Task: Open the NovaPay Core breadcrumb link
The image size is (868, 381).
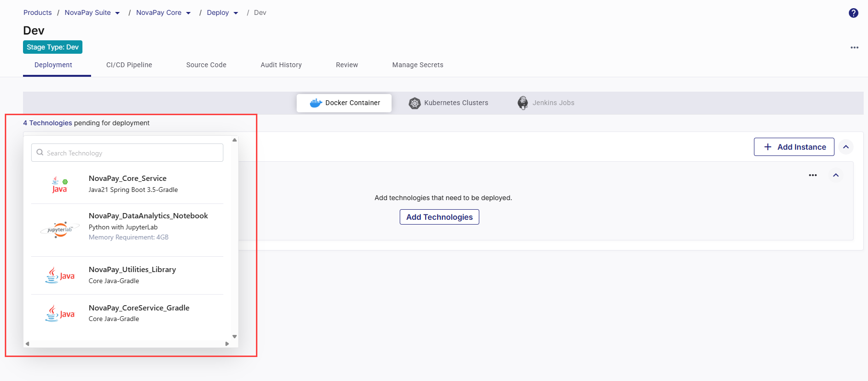Action: pyautogui.click(x=159, y=13)
